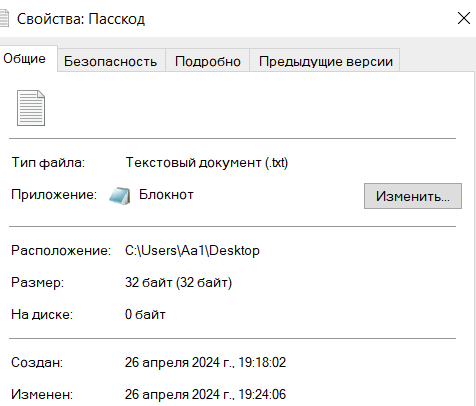Image resolution: width=476 pixels, height=406 pixels.
Task: Click the Расположение label
Action: (x=61, y=250)
